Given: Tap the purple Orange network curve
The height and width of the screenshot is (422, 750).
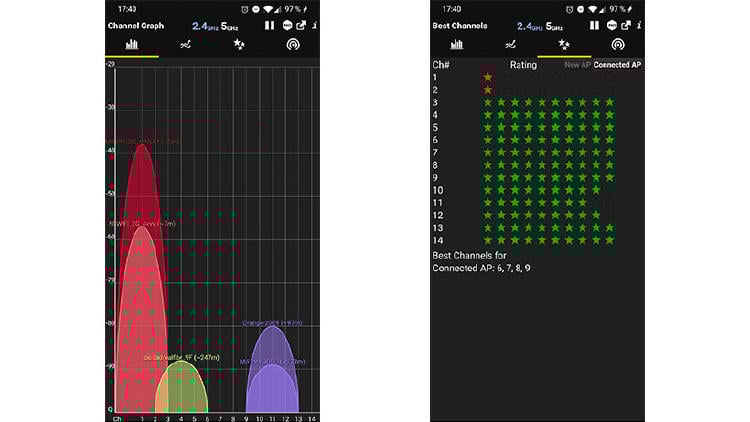Looking at the screenshot, I should pyautogui.click(x=271, y=350).
